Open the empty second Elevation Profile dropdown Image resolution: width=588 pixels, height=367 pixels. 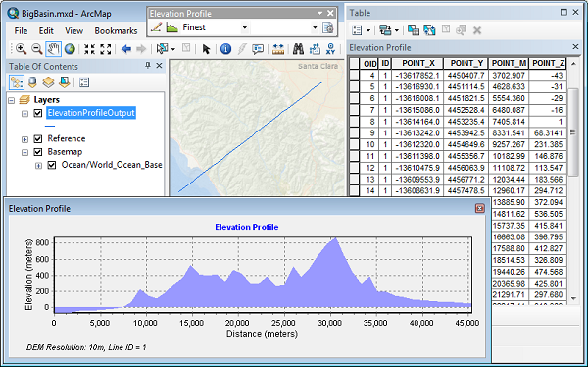tap(315, 27)
